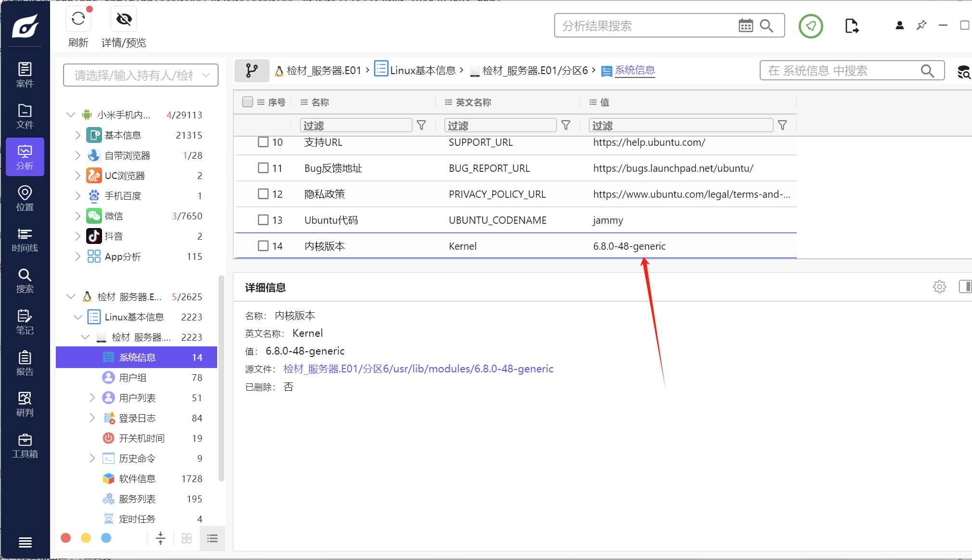The image size is (972, 560).
Task: Collapse the Linux基本信息 tree node
Action: (78, 317)
